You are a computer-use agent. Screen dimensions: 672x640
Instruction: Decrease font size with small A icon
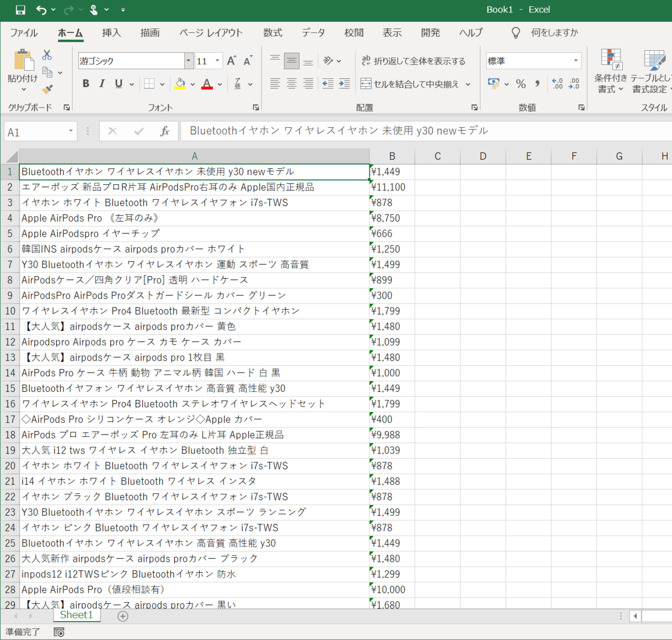(248, 60)
